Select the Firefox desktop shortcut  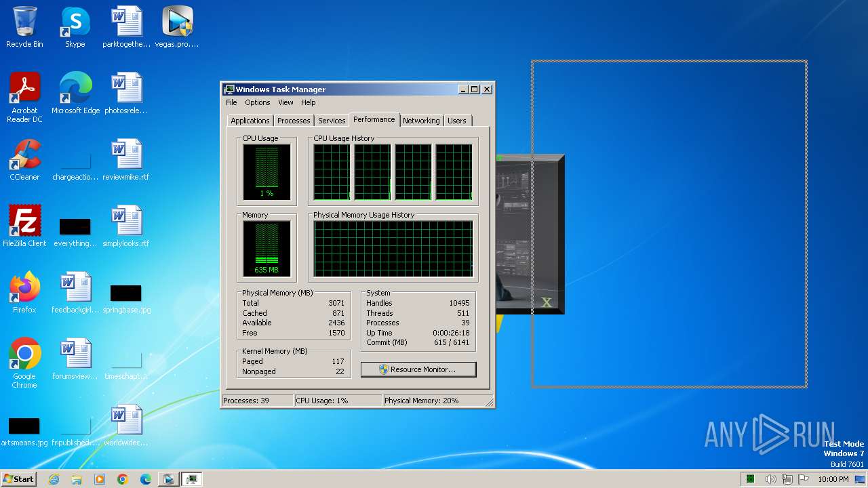(24, 293)
